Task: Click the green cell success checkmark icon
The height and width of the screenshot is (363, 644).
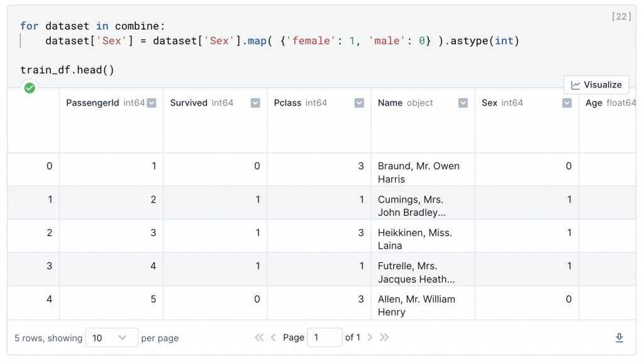Action: point(30,88)
